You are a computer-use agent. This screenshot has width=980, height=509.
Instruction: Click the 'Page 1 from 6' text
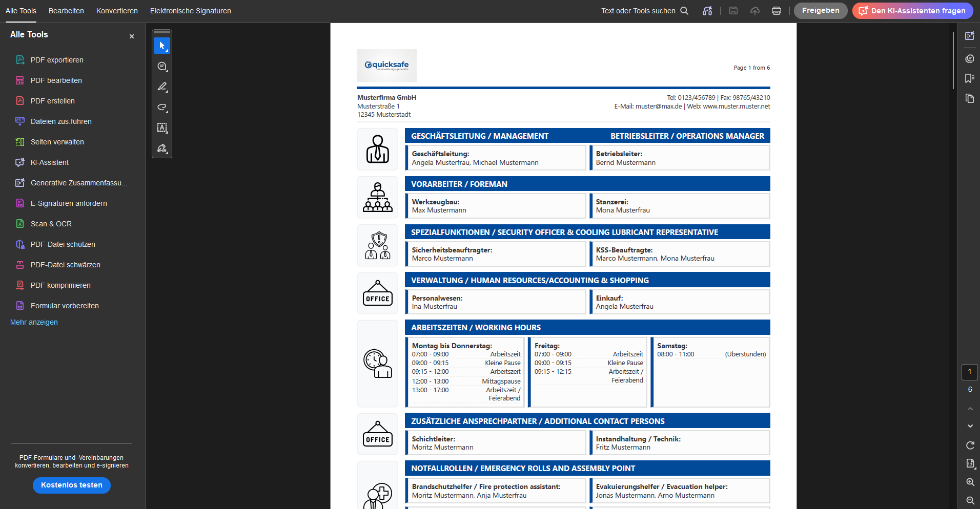(x=751, y=68)
